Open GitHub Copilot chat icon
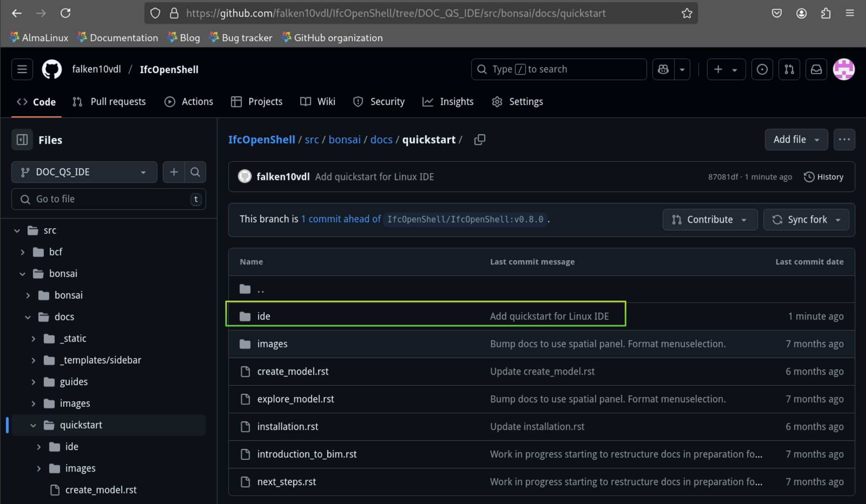The image size is (866, 504). pos(663,69)
